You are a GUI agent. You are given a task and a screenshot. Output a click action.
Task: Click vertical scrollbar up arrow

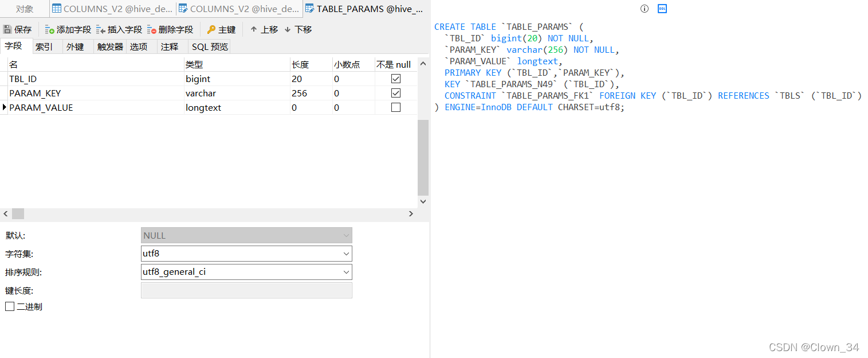tap(423, 63)
